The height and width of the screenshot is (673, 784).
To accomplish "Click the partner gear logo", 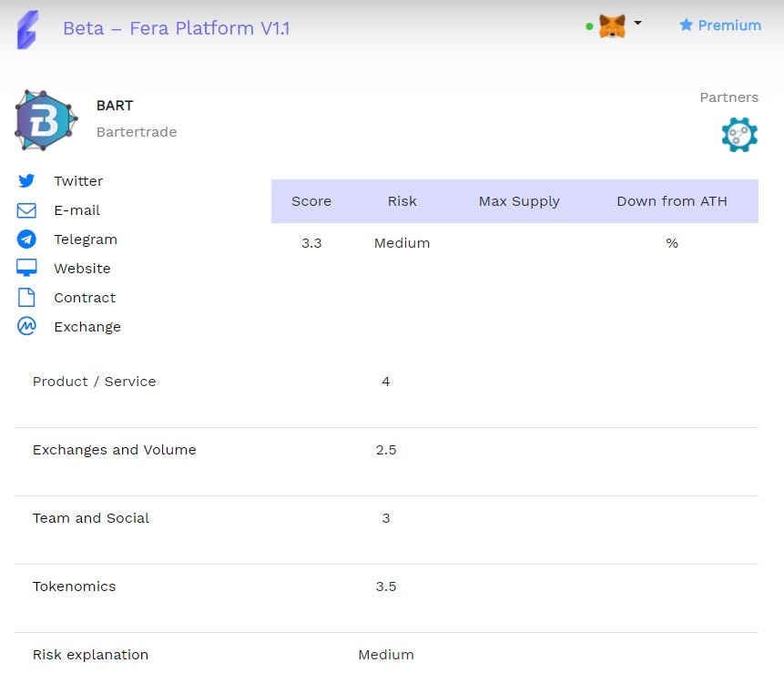I will coord(739,135).
